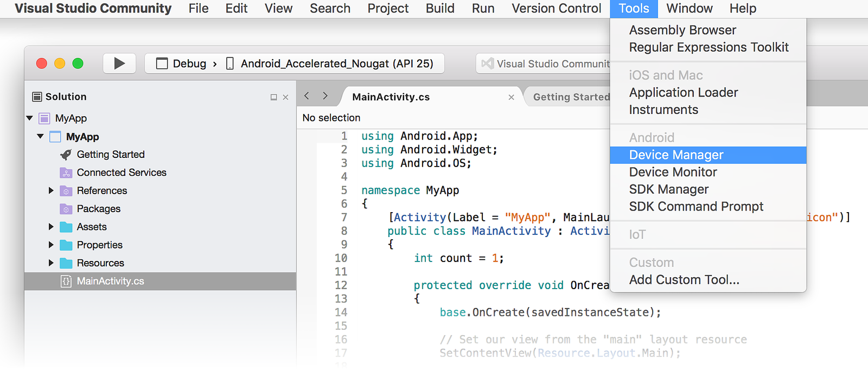
Task: Click the Connected Services folder icon
Action: point(66,173)
